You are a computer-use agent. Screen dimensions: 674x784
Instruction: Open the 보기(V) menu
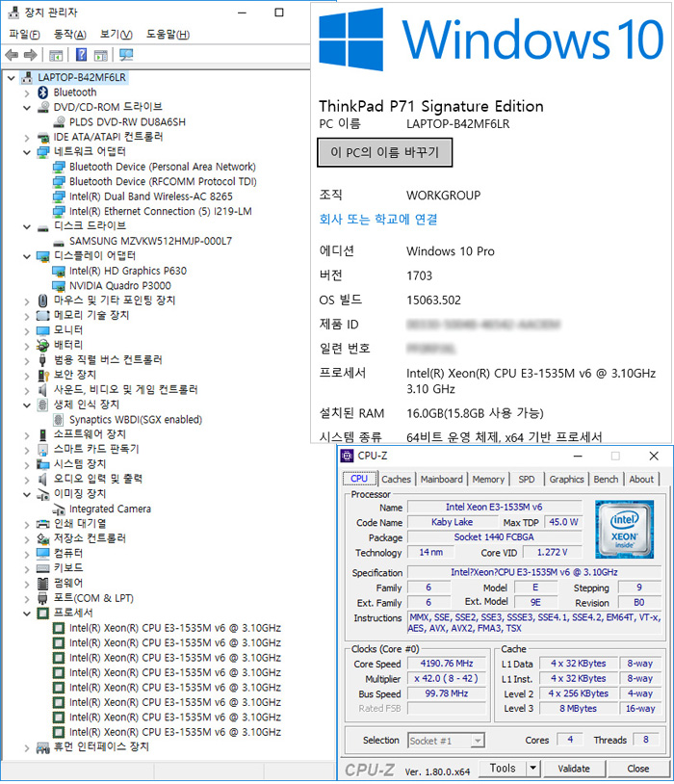pos(116,35)
